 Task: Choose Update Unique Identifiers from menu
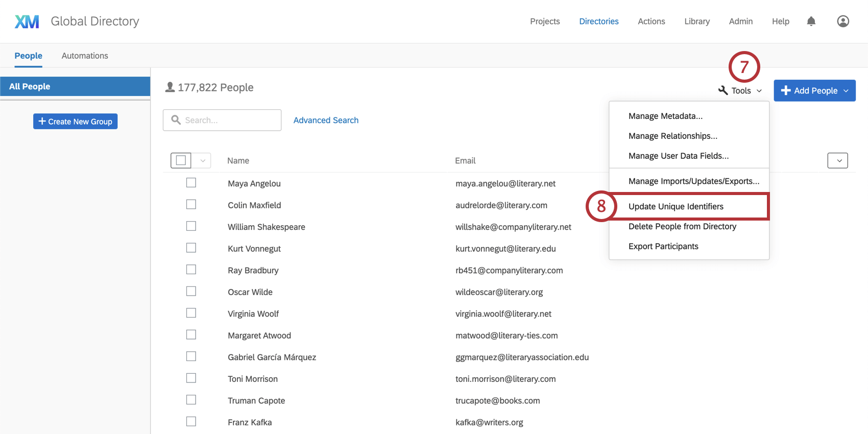click(676, 206)
